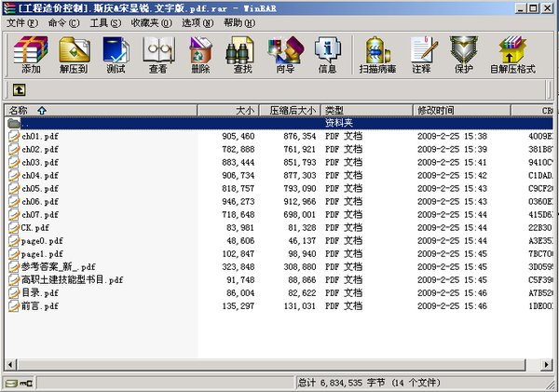The image size is (559, 392).
Task: Click the 保护 (Protect) shield icon
Action: click(x=463, y=55)
